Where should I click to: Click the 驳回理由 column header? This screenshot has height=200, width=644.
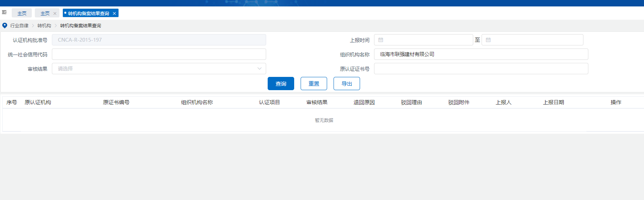[x=412, y=102]
